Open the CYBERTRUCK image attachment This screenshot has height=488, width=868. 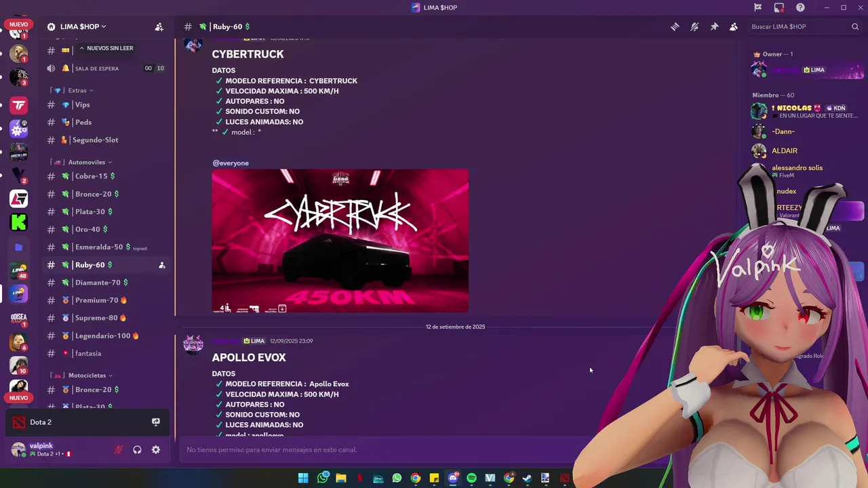(x=340, y=241)
